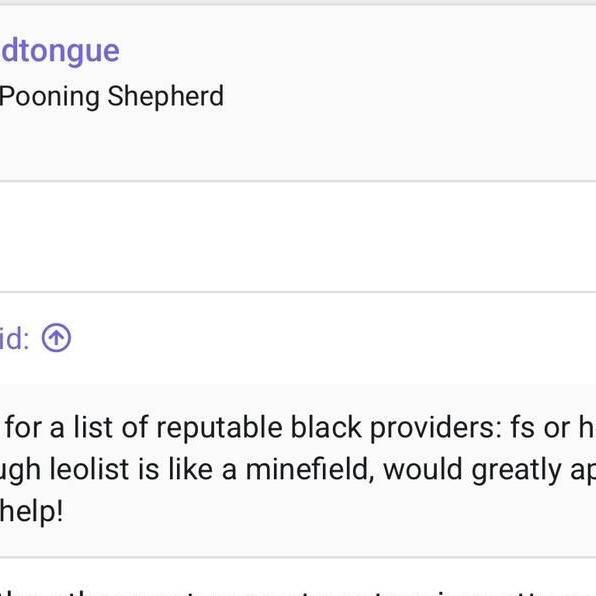Click the circled up-arrow quote jump icon
The height and width of the screenshot is (596, 596).
(x=56, y=338)
